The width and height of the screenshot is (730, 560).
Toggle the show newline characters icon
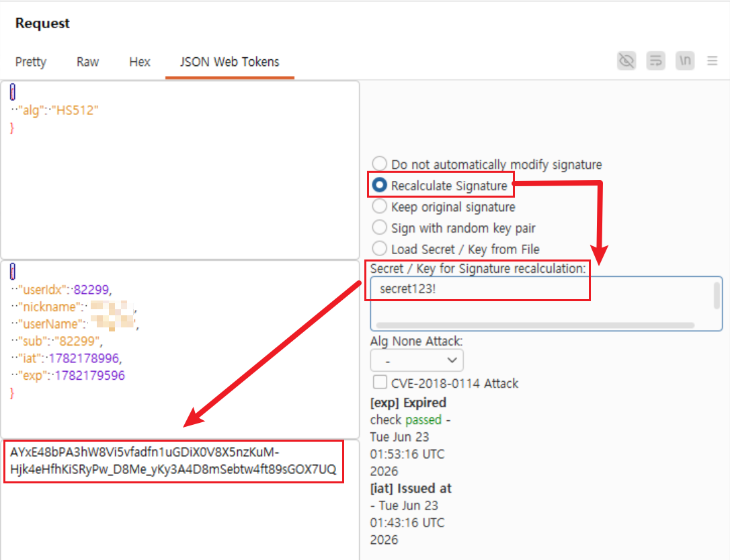pos(685,61)
